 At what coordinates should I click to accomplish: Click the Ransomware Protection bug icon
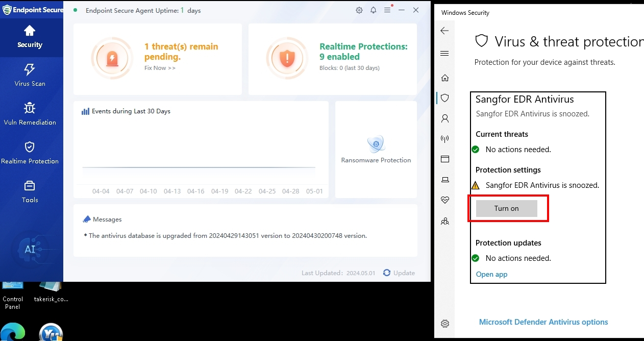coord(376,144)
